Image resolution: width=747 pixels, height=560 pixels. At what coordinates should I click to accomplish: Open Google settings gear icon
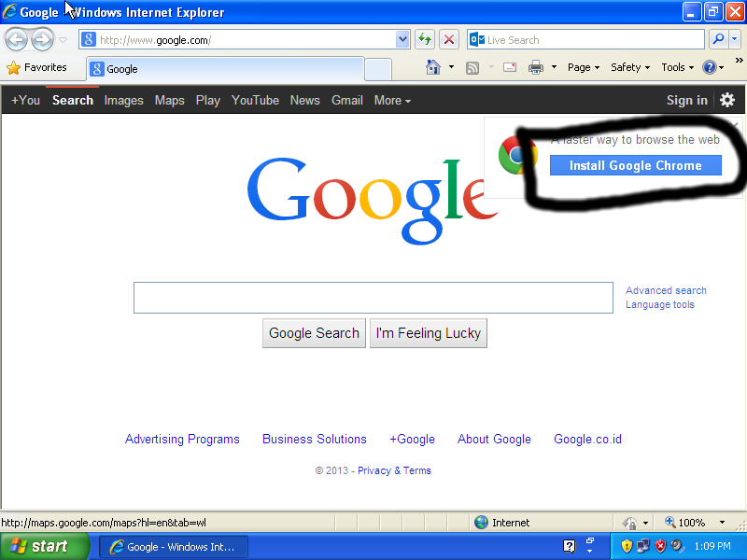point(727,100)
